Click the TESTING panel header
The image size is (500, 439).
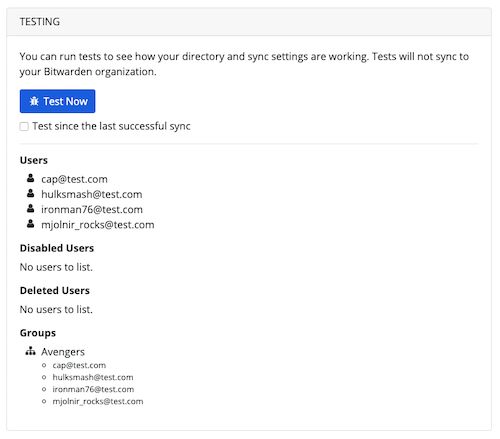coord(249,22)
